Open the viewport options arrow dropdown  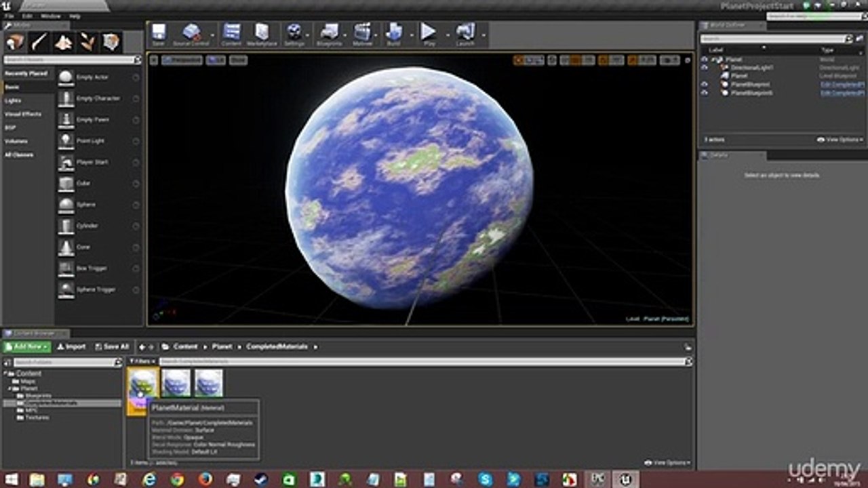tap(154, 60)
